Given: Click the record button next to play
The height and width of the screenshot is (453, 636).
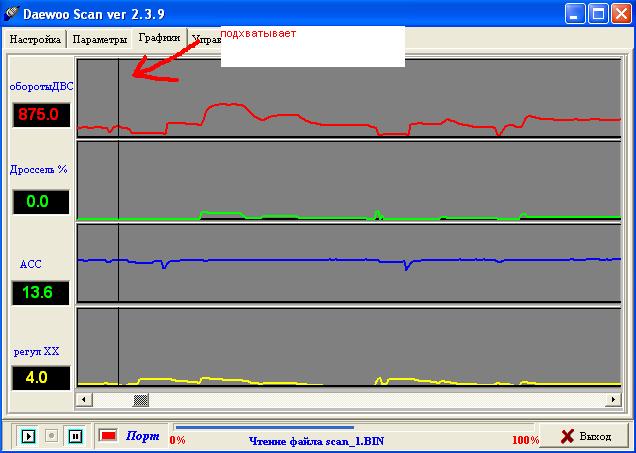Looking at the screenshot, I should 52,436.
